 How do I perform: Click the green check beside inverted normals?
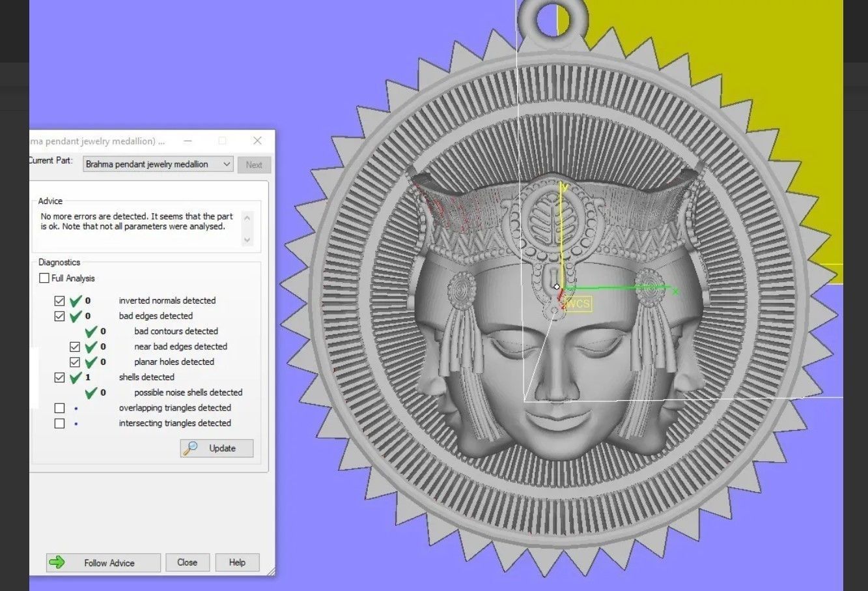[x=76, y=300]
